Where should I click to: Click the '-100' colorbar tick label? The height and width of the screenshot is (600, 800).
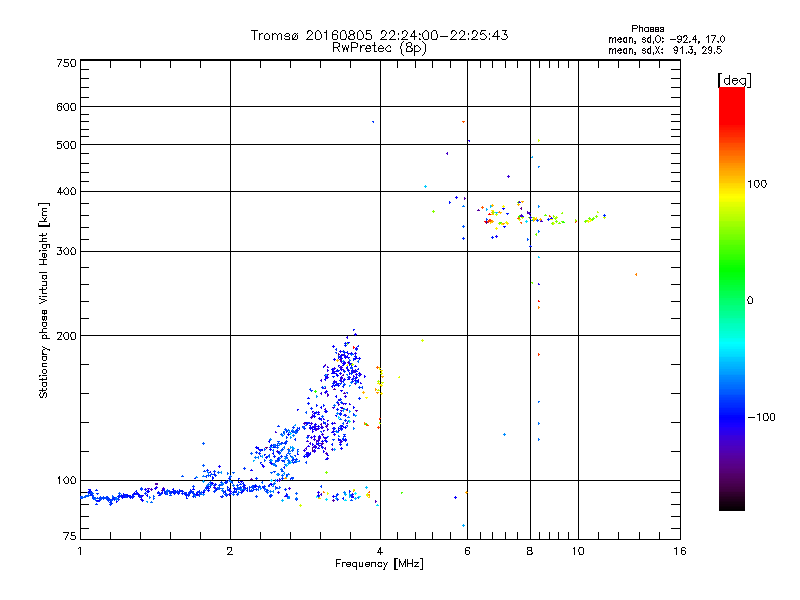[x=761, y=417]
